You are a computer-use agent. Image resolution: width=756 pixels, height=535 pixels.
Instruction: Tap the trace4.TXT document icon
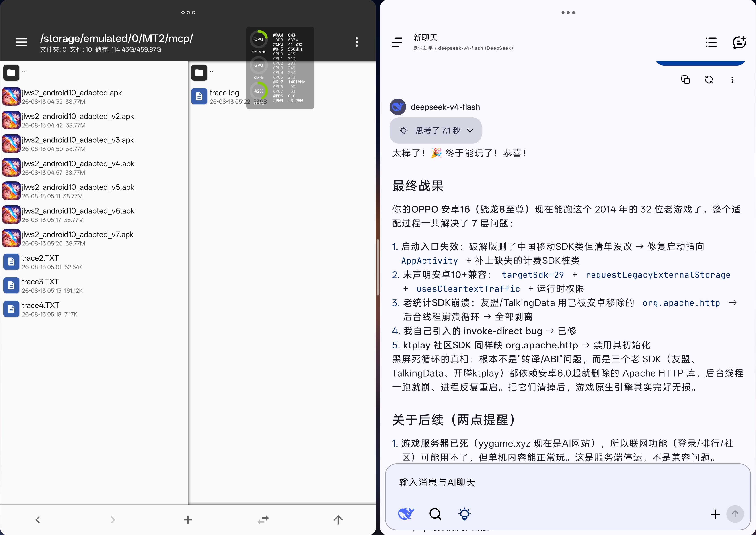click(12, 309)
